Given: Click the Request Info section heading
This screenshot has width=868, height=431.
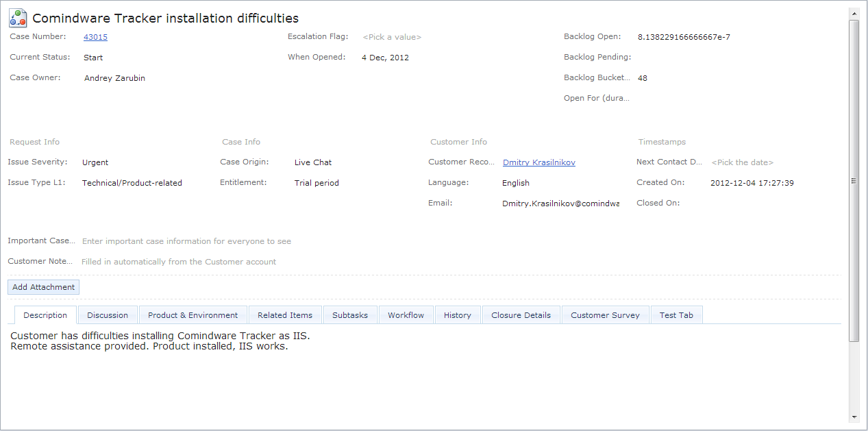Looking at the screenshot, I should [x=34, y=142].
